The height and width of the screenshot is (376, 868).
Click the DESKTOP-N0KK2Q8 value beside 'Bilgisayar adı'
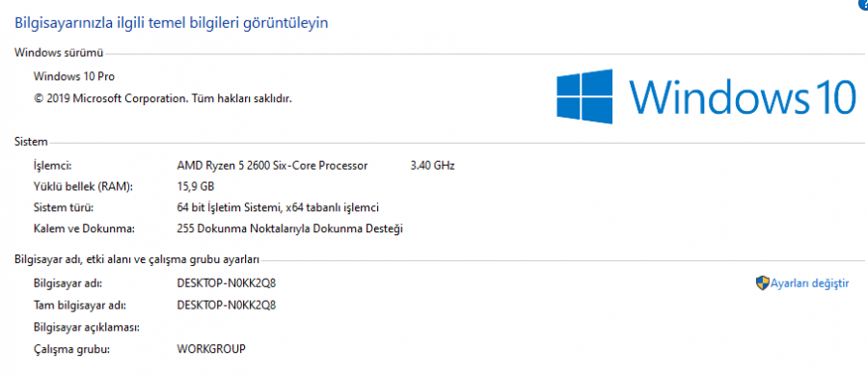227,283
